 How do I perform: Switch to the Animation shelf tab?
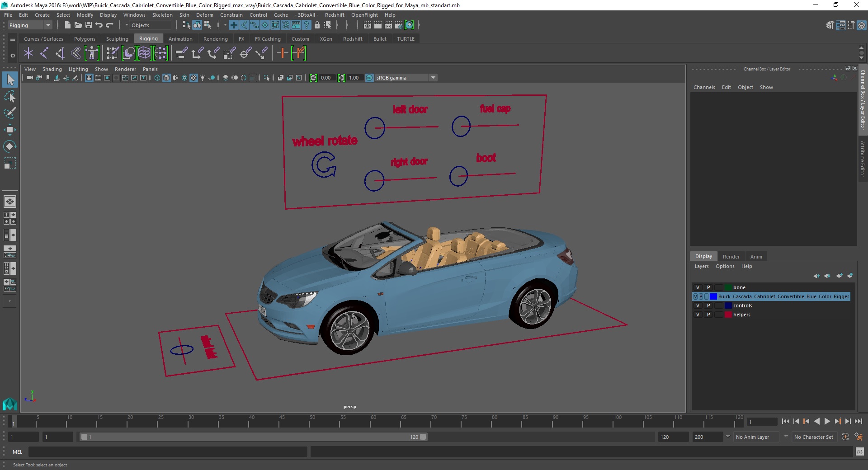(180, 39)
